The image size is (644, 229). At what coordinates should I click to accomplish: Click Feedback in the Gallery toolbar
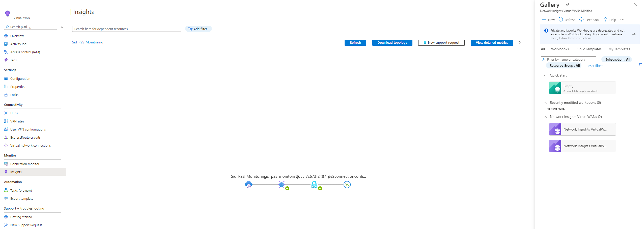pos(589,20)
